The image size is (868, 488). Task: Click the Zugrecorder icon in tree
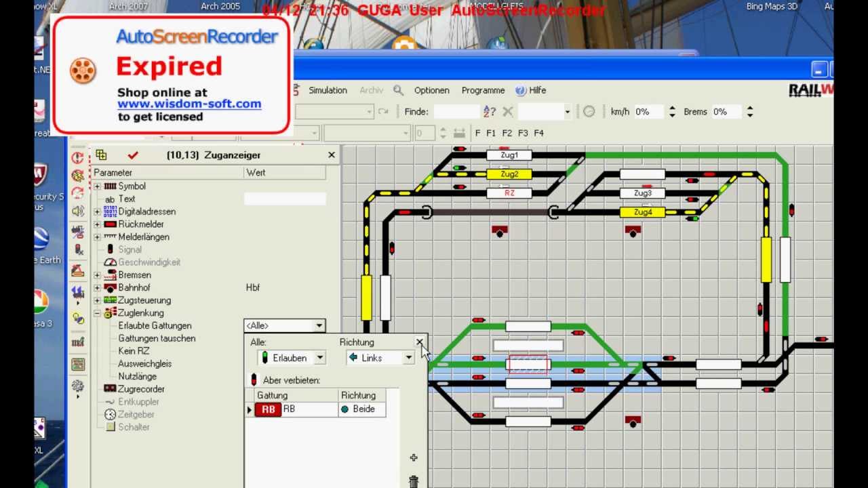(x=110, y=389)
